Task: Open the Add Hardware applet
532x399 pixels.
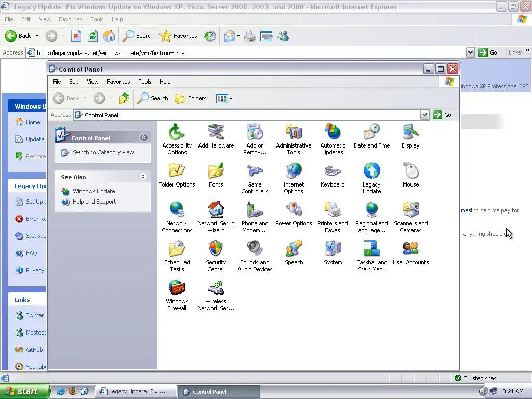Action: pos(216,136)
